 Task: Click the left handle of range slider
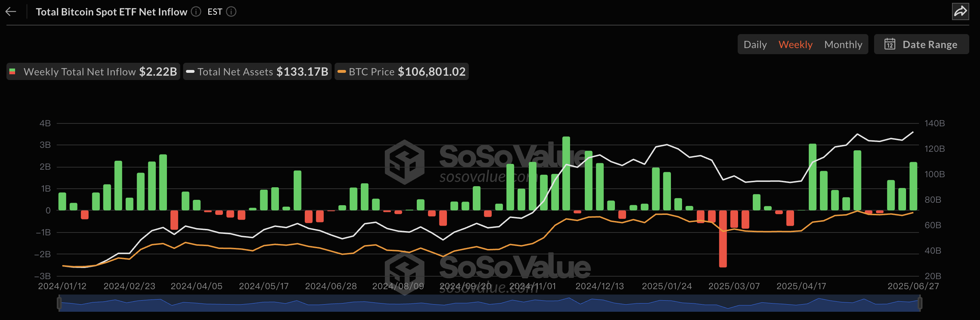tap(59, 303)
